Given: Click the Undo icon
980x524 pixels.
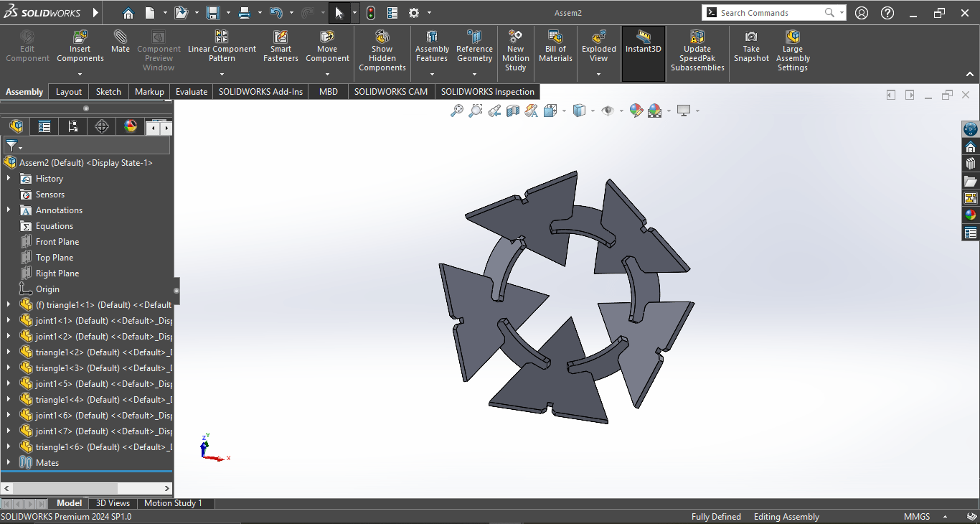Looking at the screenshot, I should coord(276,13).
